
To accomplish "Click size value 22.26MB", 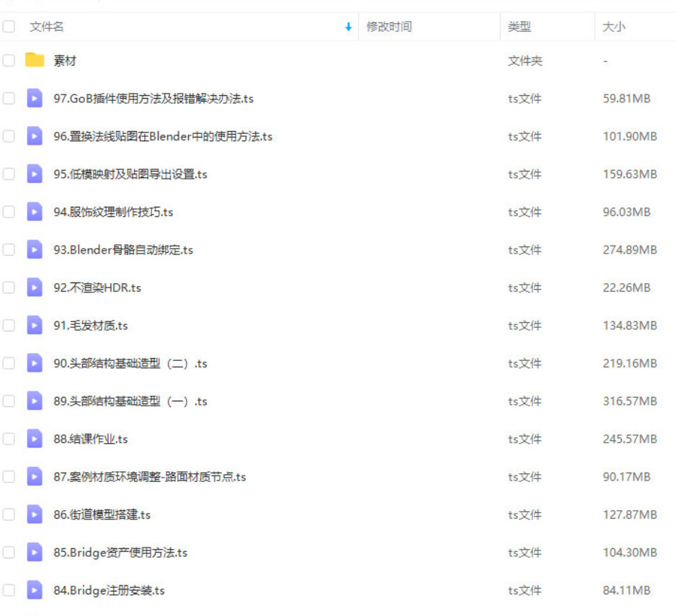I will tap(626, 287).
